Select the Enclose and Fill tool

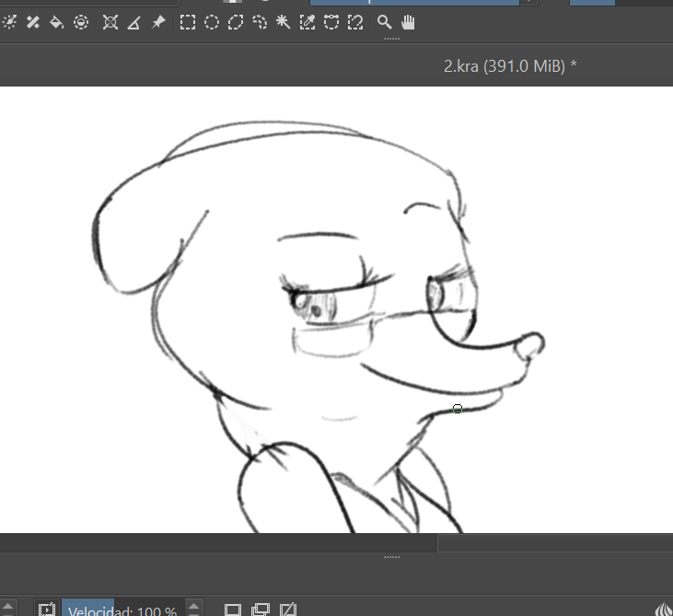tap(81, 22)
